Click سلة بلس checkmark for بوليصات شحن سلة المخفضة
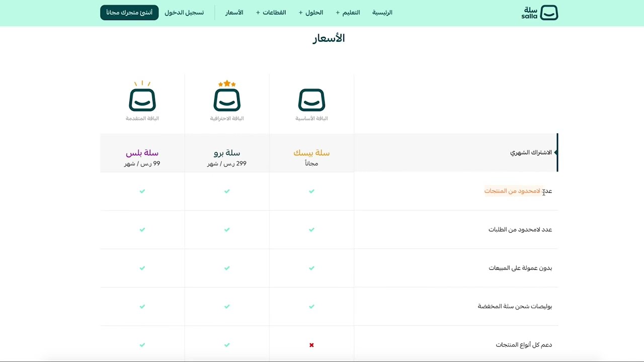Viewport: 644px width, 362px height. pyautogui.click(x=142, y=306)
